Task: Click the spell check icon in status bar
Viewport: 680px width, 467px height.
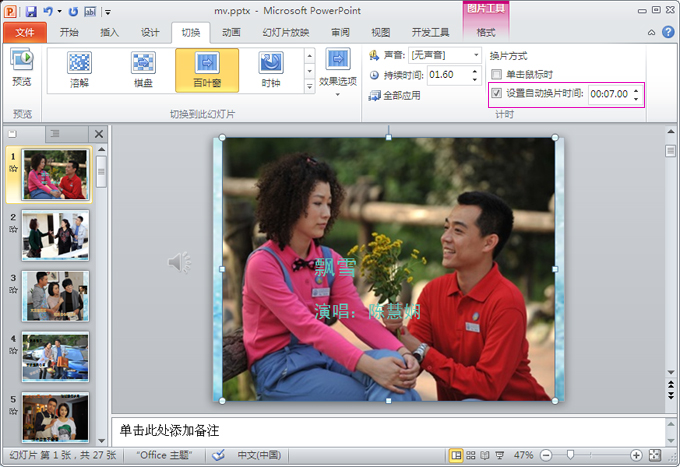Action: (219, 455)
